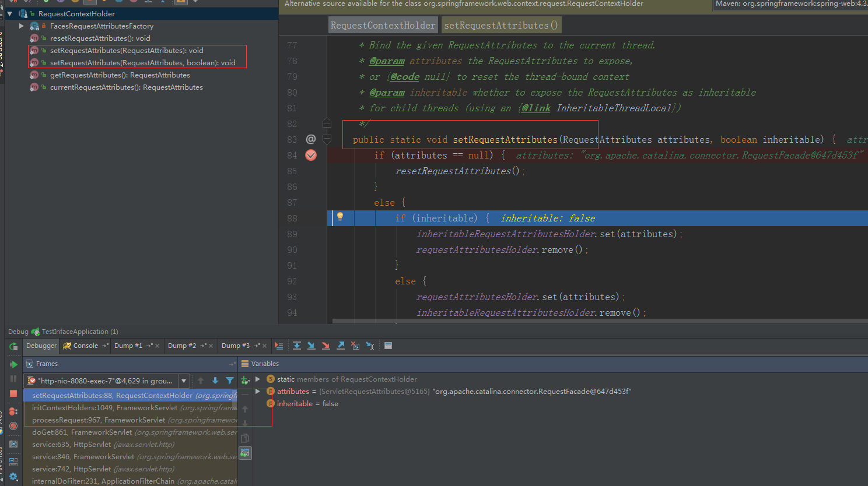Open intention bulb on line 88
Viewport: 868px width, 486px height.
[340, 217]
